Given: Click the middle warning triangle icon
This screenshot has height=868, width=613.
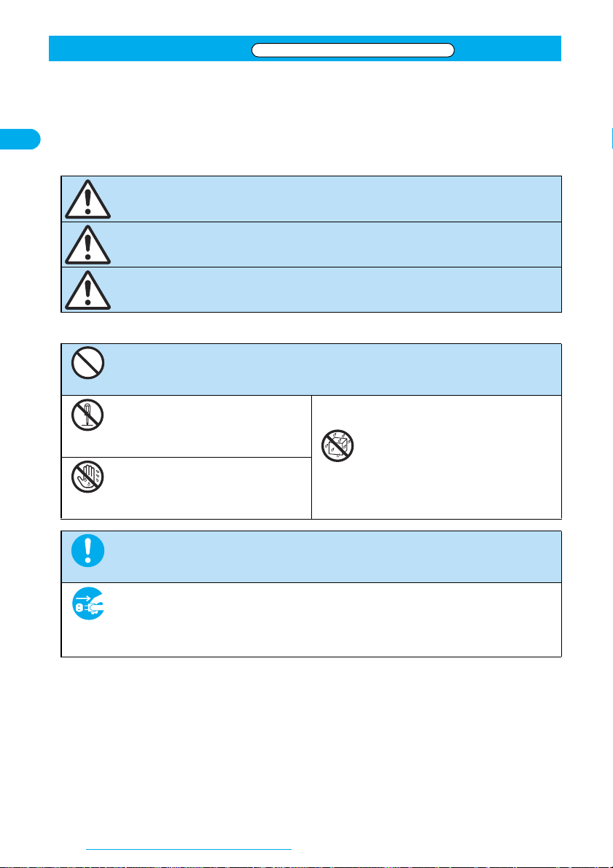Looking at the screenshot, I should tap(87, 245).
